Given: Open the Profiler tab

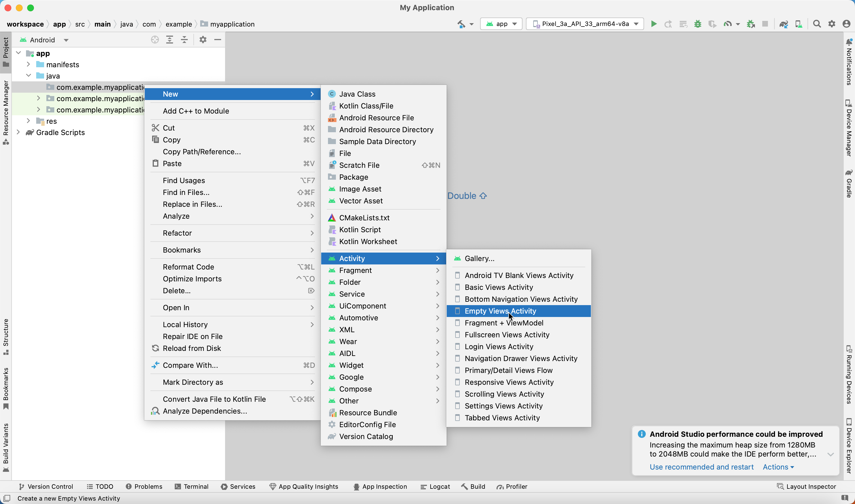Looking at the screenshot, I should pyautogui.click(x=512, y=487).
